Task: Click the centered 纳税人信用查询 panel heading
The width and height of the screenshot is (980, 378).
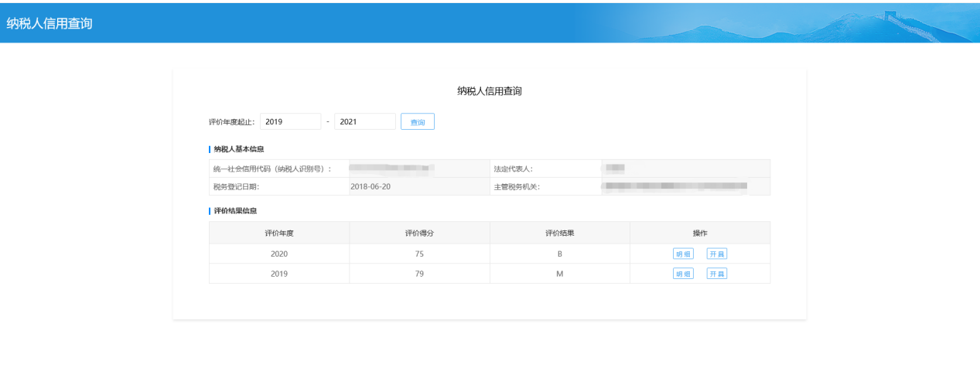Action: (x=490, y=91)
